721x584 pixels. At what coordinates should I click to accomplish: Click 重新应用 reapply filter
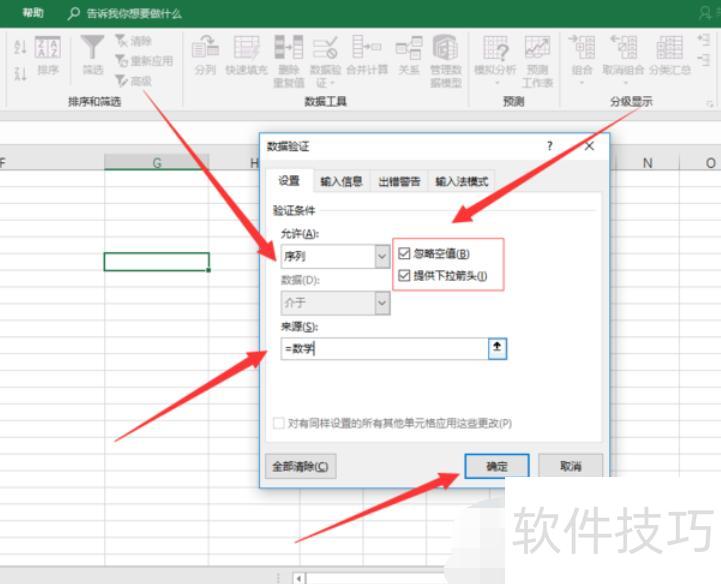click(x=144, y=61)
